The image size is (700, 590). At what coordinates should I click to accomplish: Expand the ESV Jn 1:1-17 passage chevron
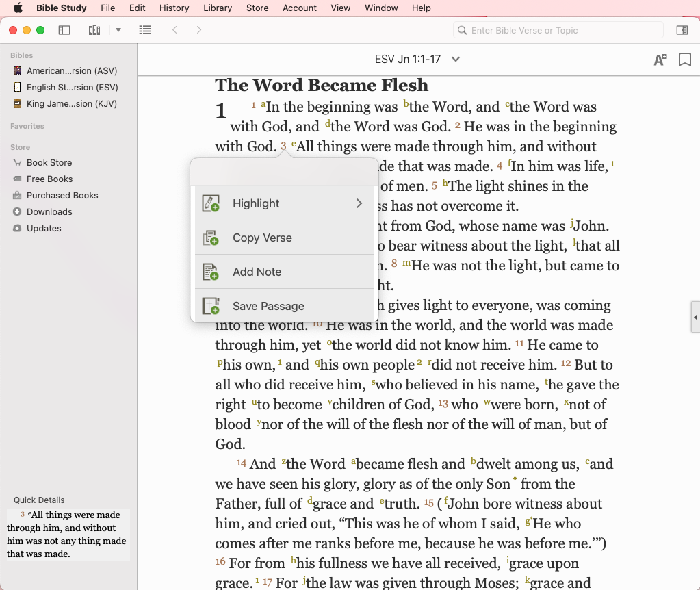point(456,60)
